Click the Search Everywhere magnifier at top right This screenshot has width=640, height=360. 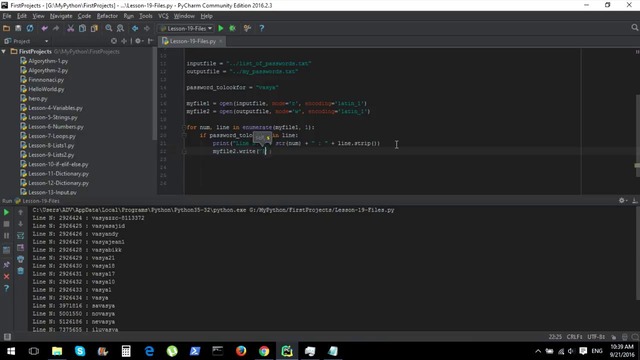634,28
